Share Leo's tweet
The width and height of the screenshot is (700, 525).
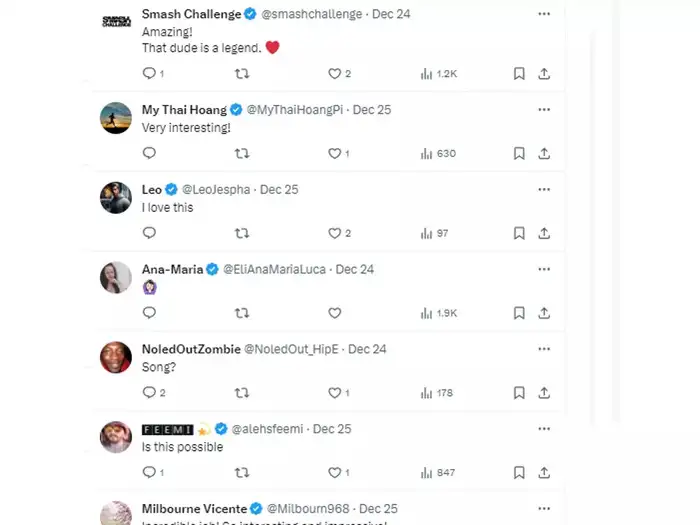(x=544, y=233)
